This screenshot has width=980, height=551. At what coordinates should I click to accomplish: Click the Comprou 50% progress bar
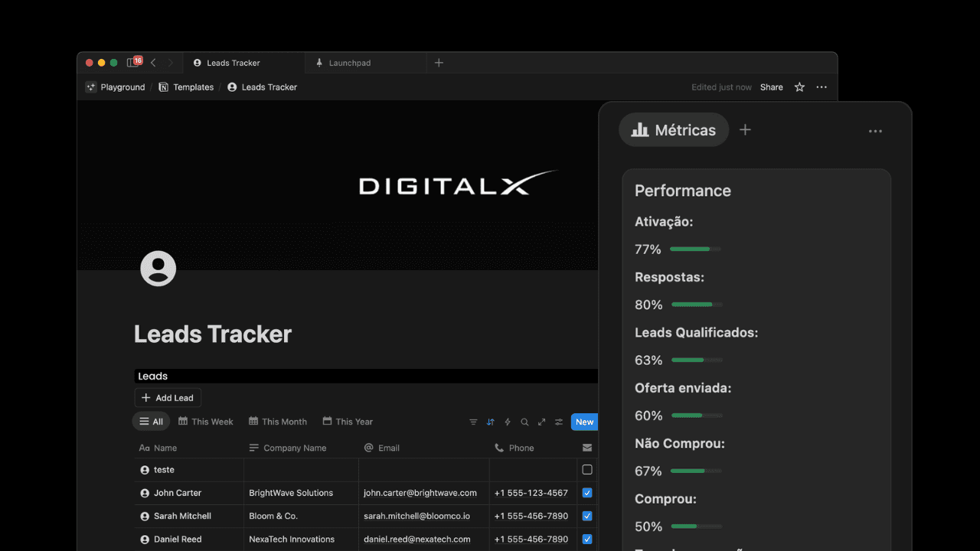pos(697,527)
